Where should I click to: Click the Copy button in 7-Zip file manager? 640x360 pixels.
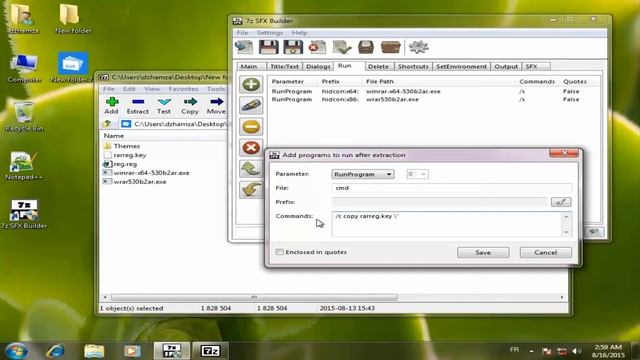tap(190, 106)
